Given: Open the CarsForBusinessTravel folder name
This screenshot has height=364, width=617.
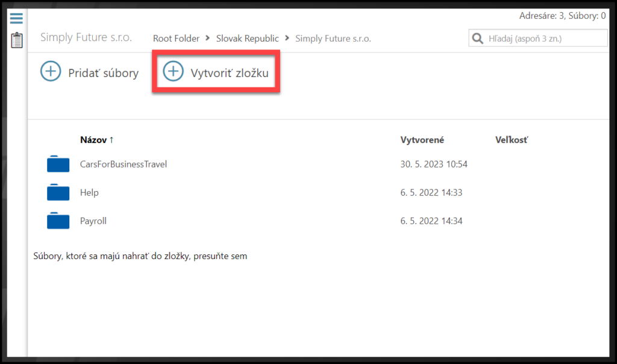Looking at the screenshot, I should (x=123, y=164).
